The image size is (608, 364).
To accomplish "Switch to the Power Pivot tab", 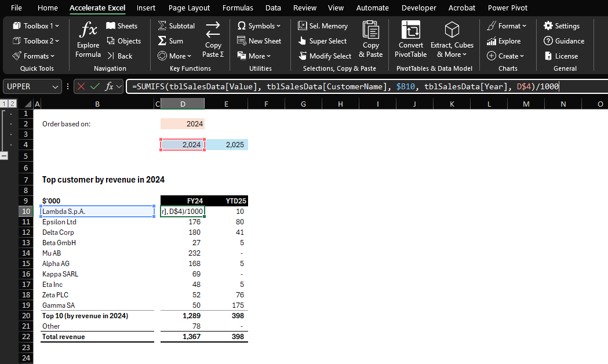I will click(x=508, y=8).
